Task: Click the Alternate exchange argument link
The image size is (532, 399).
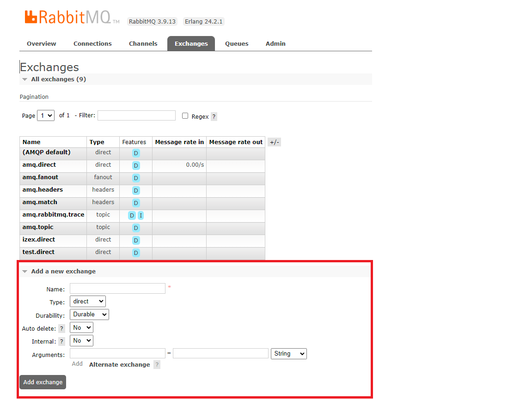Action: point(119,365)
